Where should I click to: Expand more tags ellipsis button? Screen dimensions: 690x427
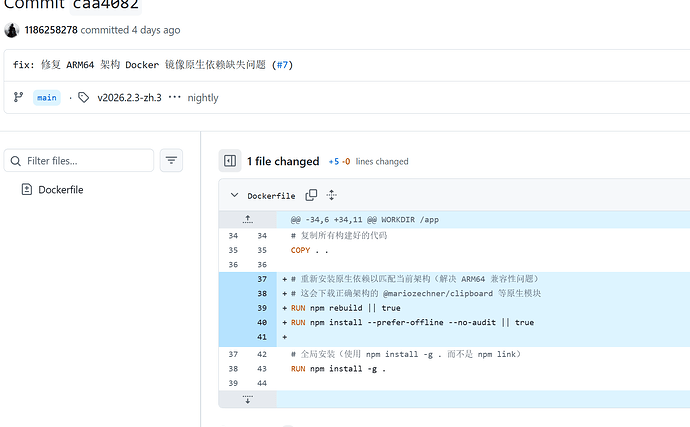pyautogui.click(x=175, y=97)
